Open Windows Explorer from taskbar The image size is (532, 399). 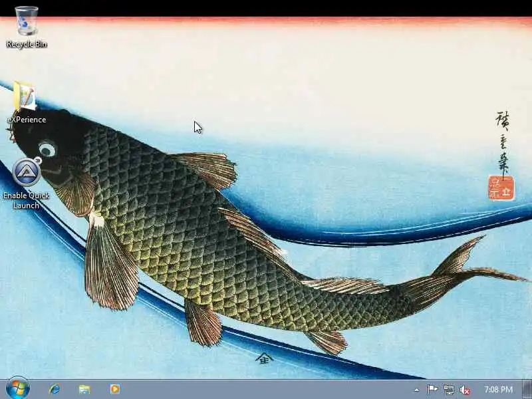click(x=84, y=389)
